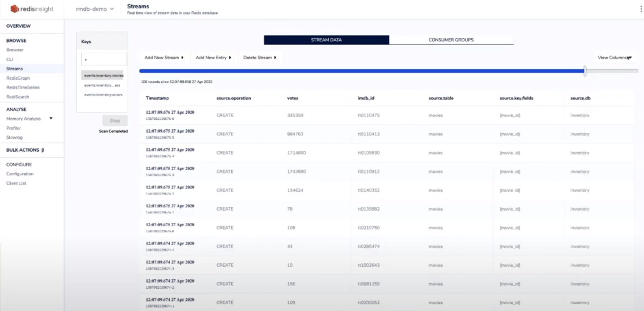The width and height of the screenshot is (644, 311).
Task: Open Profiler in sidebar
Action: point(13,128)
